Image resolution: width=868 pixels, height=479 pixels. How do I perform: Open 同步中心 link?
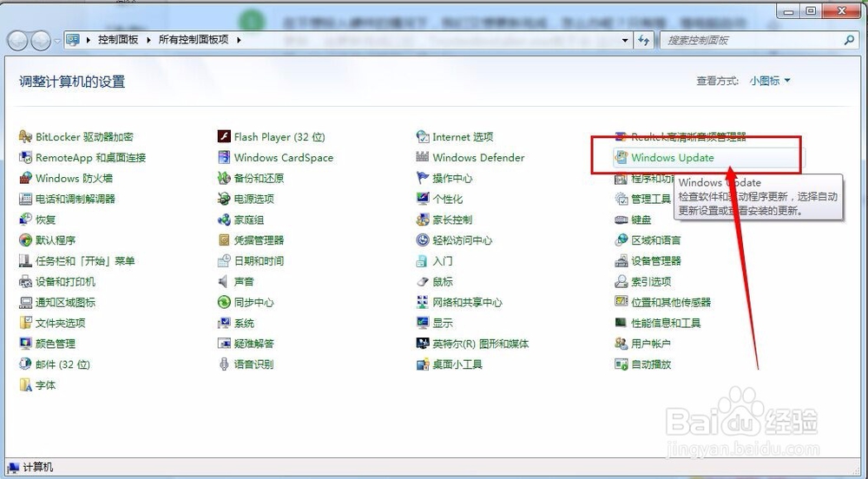[254, 302]
